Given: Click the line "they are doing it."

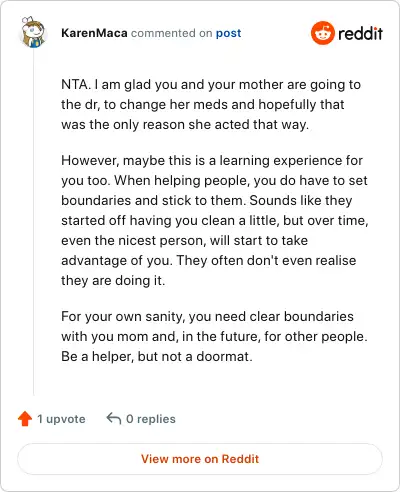Looking at the screenshot, I should (x=113, y=280).
